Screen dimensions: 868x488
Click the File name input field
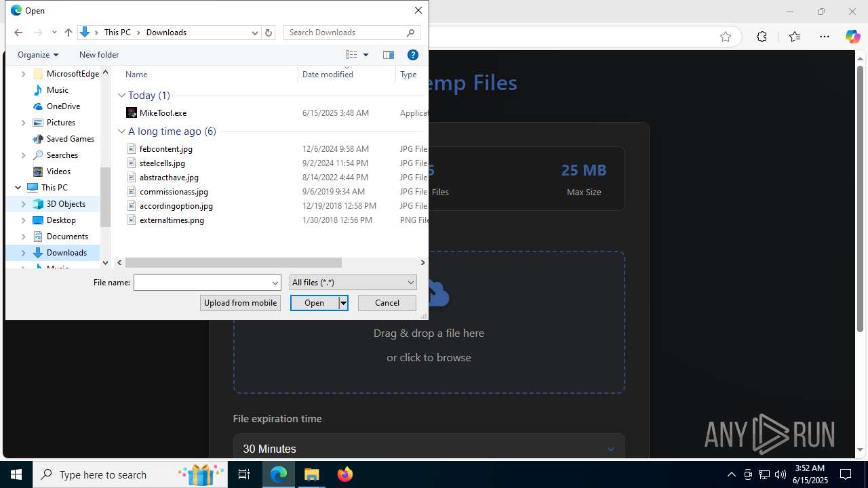click(x=202, y=283)
